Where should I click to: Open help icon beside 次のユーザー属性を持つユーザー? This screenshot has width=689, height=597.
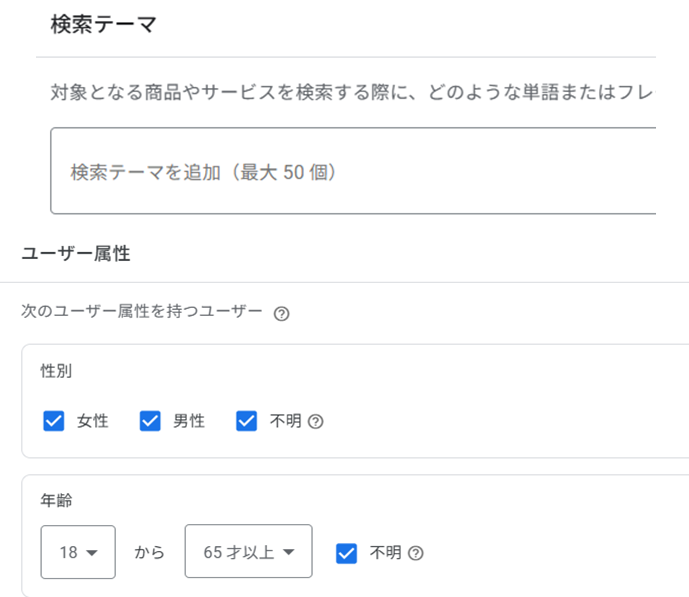point(281,313)
